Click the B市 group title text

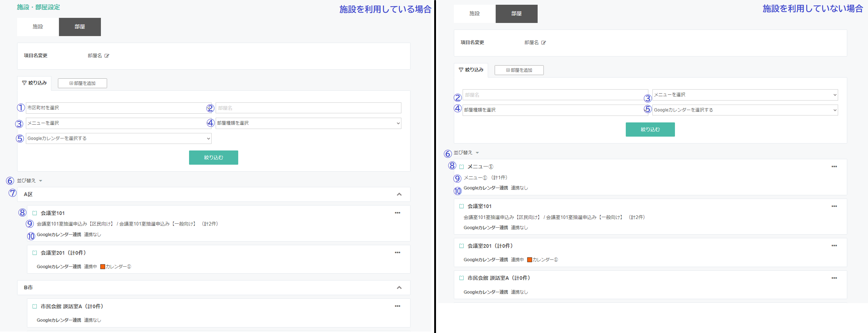(28, 287)
